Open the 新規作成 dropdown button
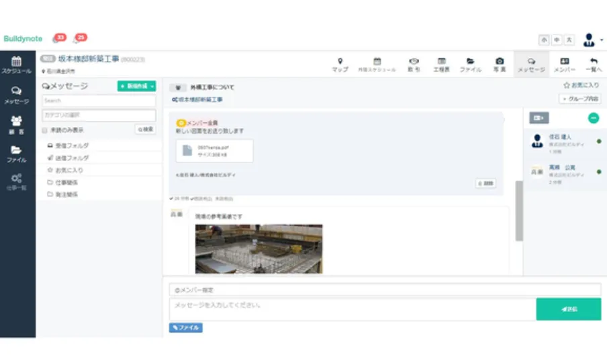The width and height of the screenshot is (607, 364). 137,86
